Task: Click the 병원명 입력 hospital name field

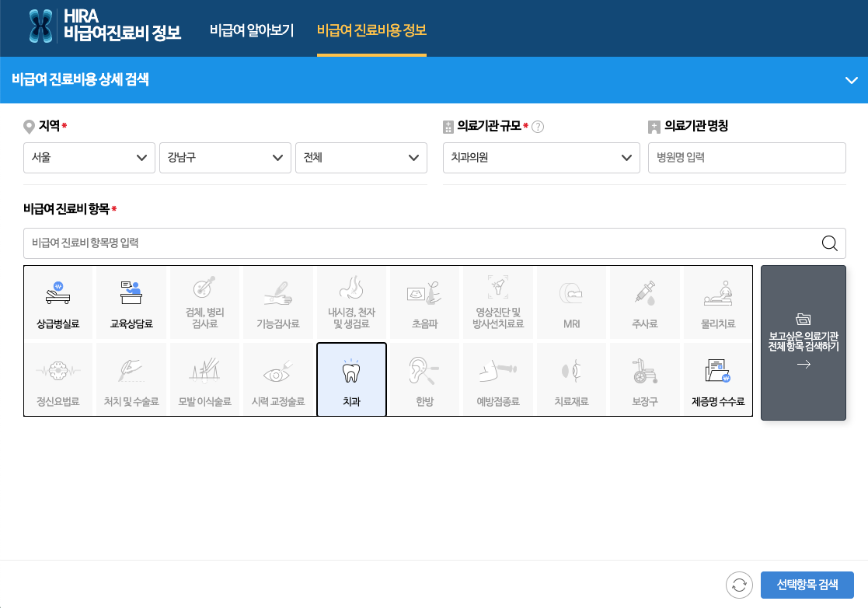Action: click(747, 158)
